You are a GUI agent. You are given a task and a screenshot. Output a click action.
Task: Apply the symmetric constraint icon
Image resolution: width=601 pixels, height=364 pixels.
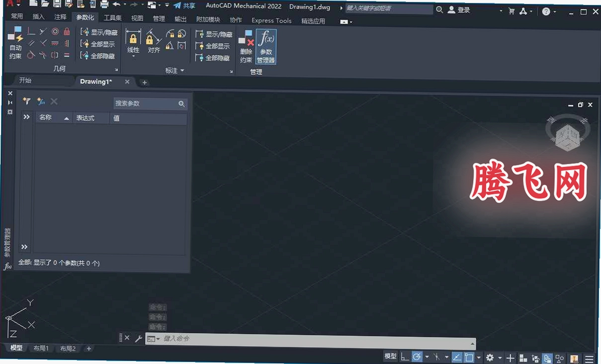[x=55, y=56]
